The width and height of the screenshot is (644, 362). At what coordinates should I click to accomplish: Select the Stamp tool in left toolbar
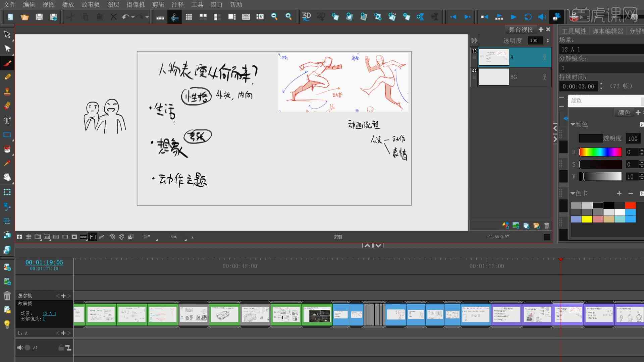[7, 91]
